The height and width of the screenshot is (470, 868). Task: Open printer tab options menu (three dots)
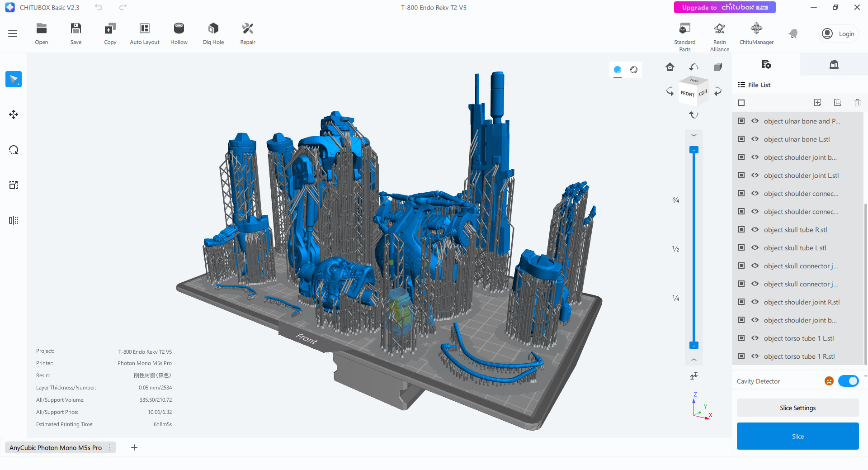pyautogui.click(x=110, y=447)
